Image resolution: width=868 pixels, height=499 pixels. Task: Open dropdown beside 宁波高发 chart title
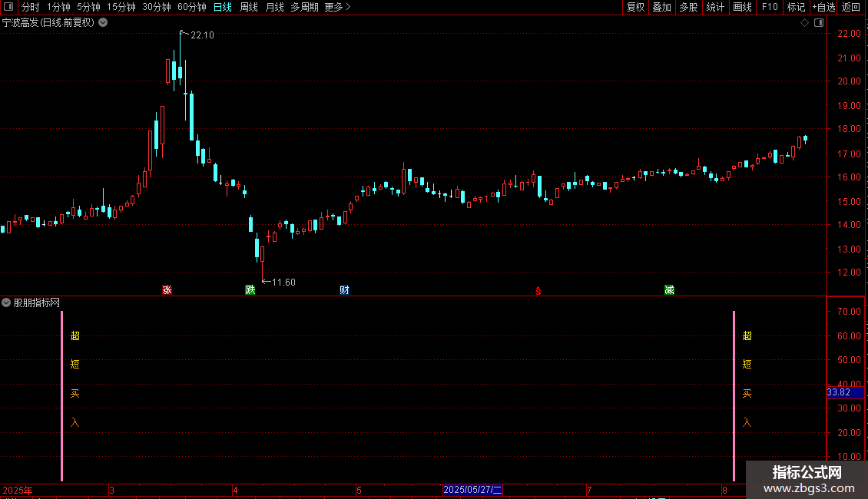tap(103, 23)
